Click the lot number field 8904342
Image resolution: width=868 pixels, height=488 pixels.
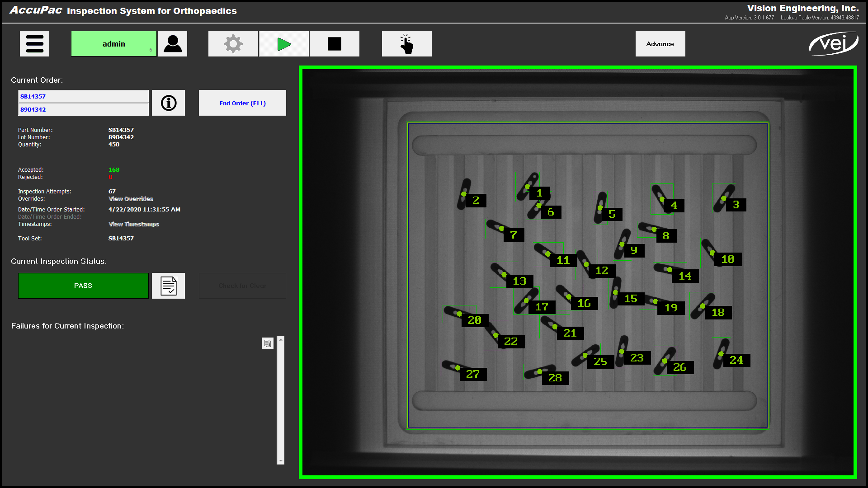(83, 109)
